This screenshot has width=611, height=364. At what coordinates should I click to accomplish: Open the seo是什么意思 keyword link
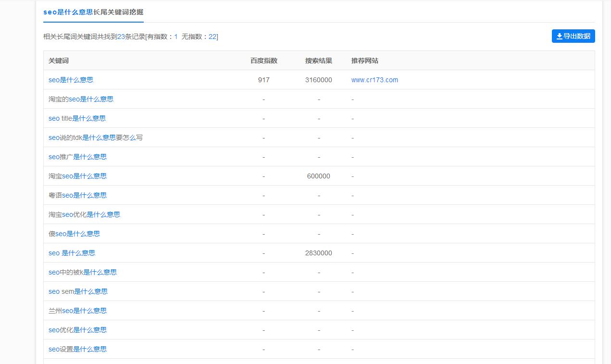71,80
